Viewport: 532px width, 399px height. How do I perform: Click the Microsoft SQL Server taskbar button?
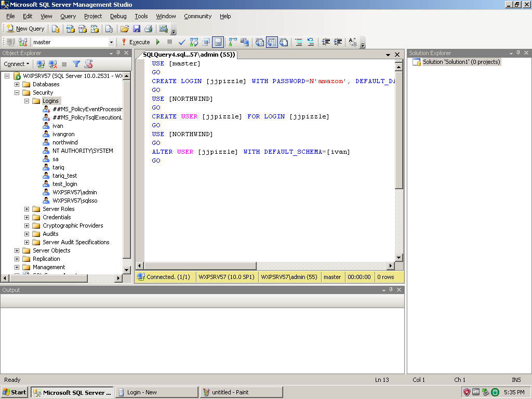[x=72, y=392]
